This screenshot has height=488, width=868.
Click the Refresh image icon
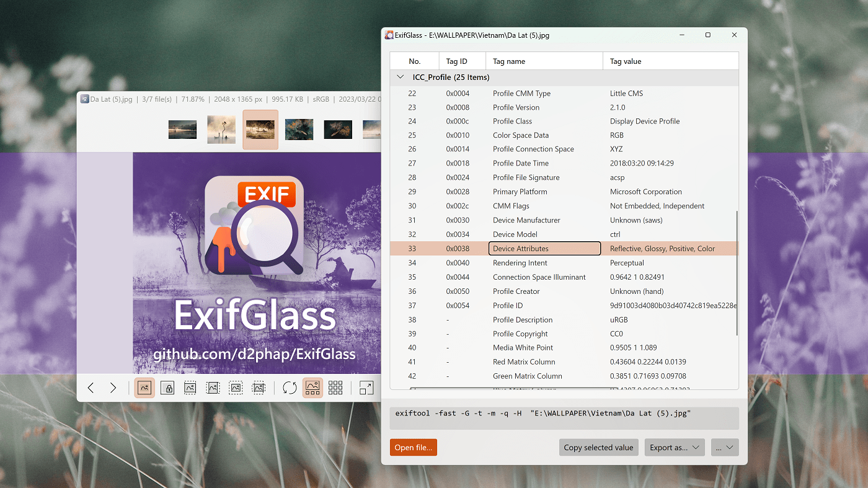coord(290,388)
